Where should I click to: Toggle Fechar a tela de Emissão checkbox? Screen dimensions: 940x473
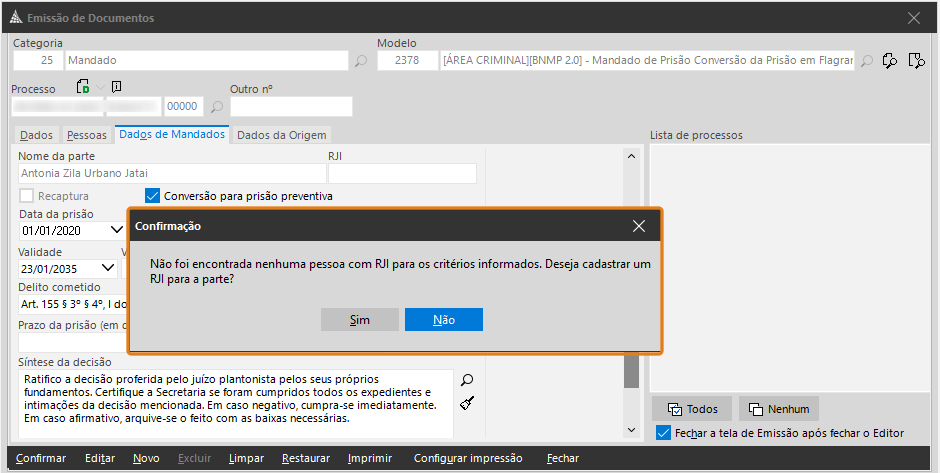click(663, 433)
